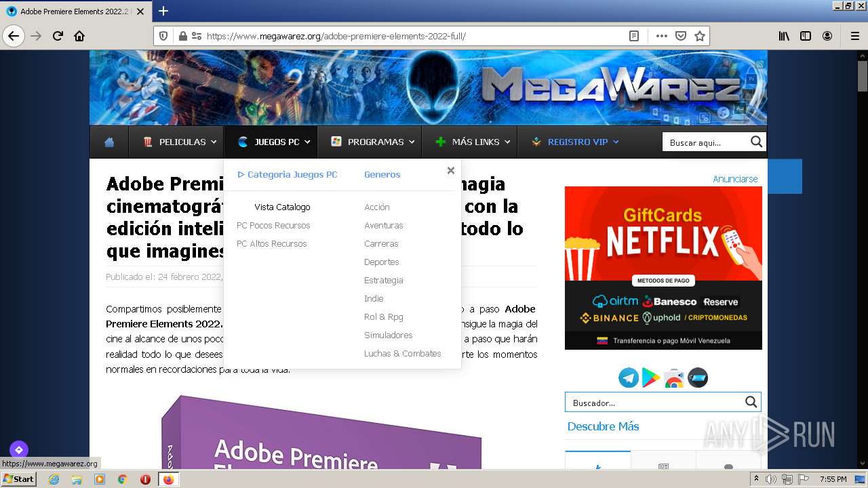Open Firefox account avatar icon
The image size is (868, 488).
coord(827,36)
